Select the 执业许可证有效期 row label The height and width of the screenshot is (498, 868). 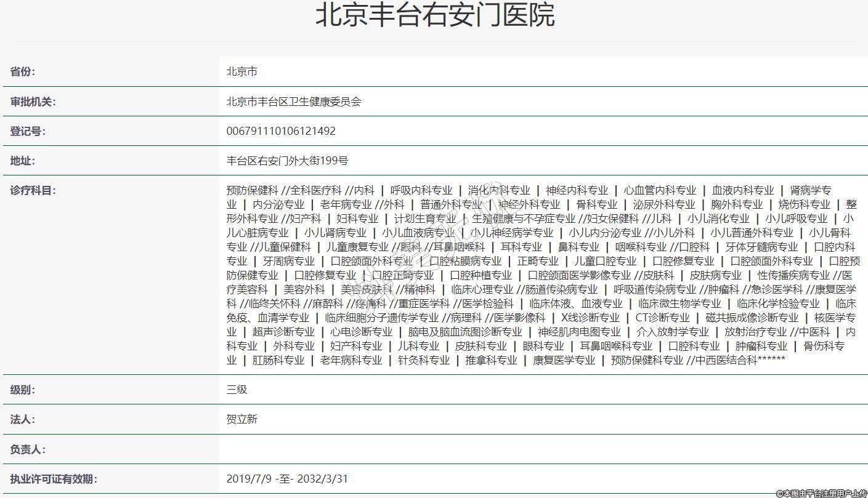(x=54, y=479)
